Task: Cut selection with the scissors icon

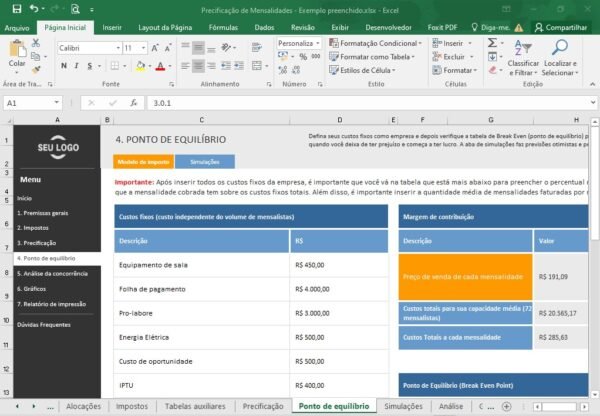Action: 36,42
